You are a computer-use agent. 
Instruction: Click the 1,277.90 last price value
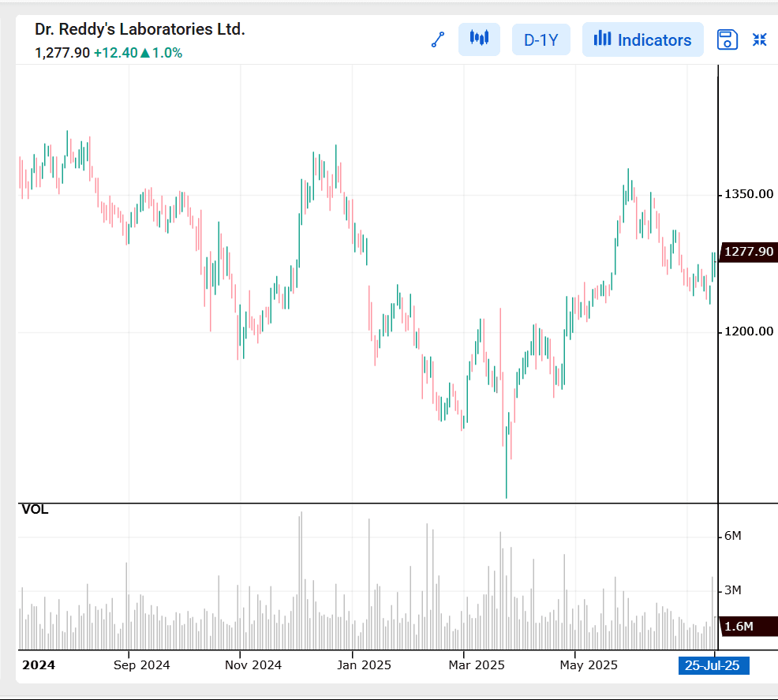[x=62, y=53]
